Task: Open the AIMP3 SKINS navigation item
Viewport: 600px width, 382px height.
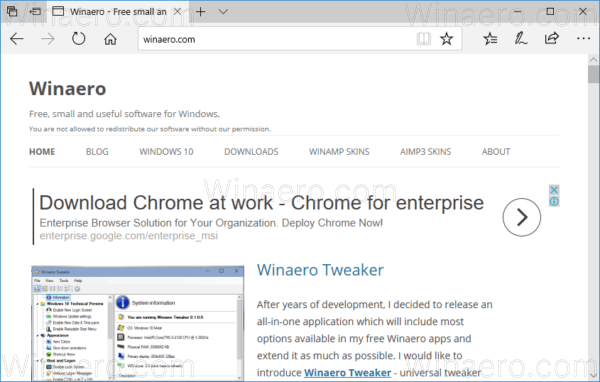Action: tap(426, 152)
